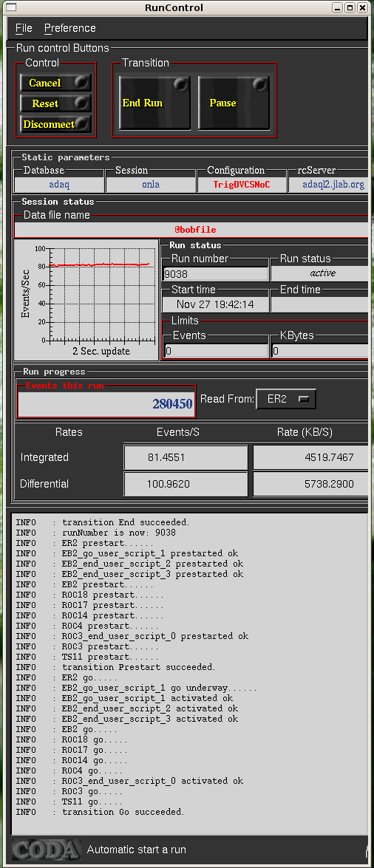Pause the active run
This screenshot has width=374, height=868.
coord(234,103)
